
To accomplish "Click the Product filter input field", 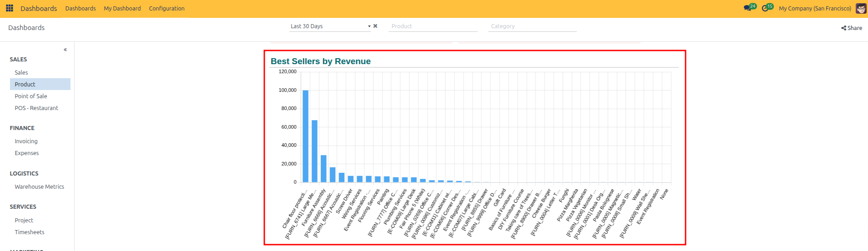I will click(x=433, y=26).
